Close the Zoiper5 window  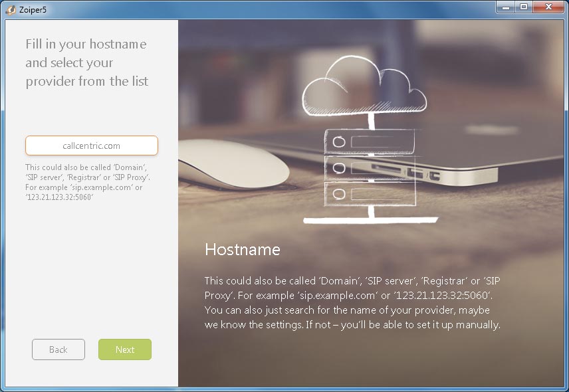click(x=548, y=7)
